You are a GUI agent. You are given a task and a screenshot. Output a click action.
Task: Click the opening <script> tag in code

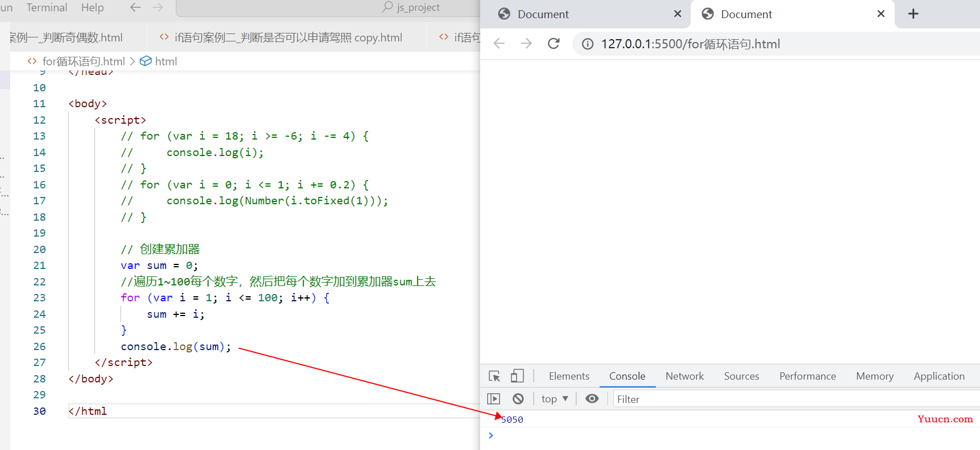pos(120,120)
